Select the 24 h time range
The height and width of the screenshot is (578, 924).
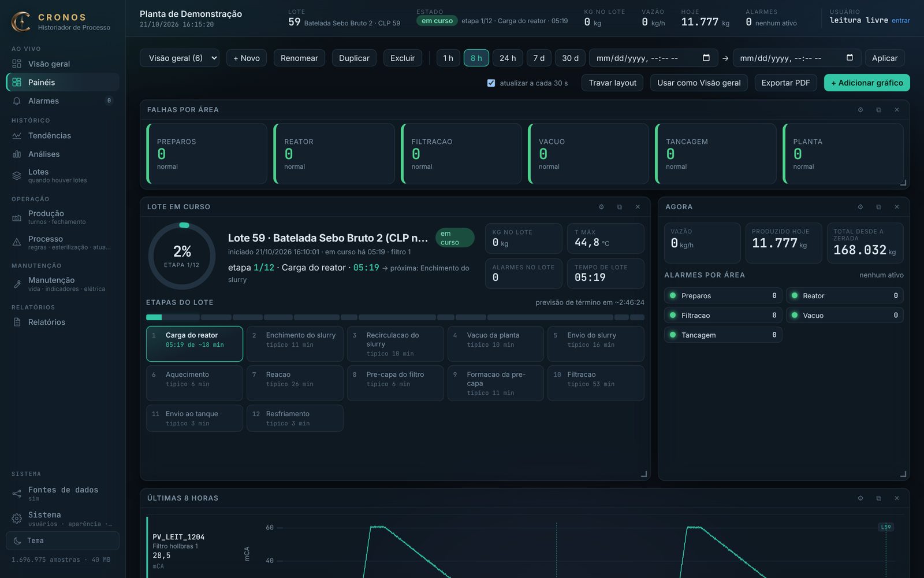tap(508, 58)
